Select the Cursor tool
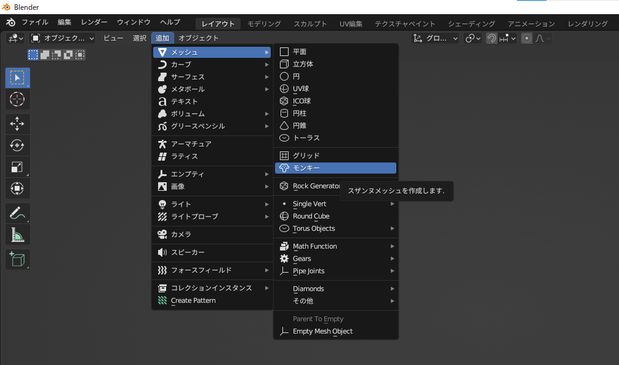 pyautogui.click(x=17, y=99)
